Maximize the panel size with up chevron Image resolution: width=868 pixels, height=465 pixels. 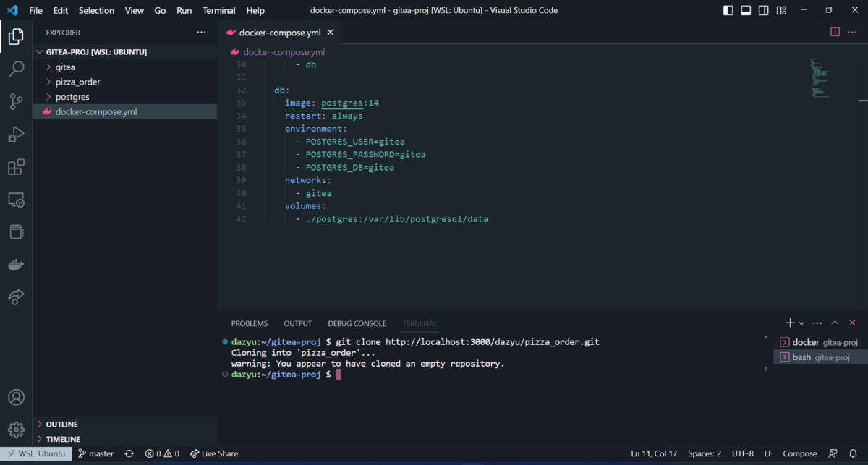[835, 323]
